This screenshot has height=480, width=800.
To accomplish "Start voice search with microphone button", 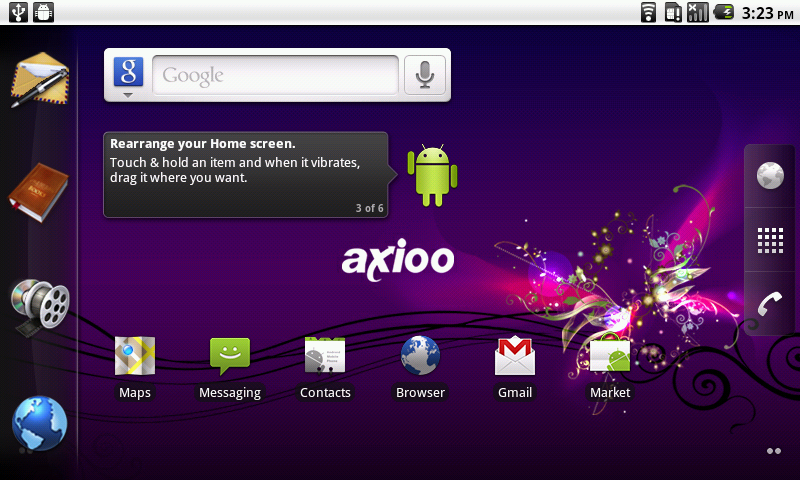I will coord(425,75).
